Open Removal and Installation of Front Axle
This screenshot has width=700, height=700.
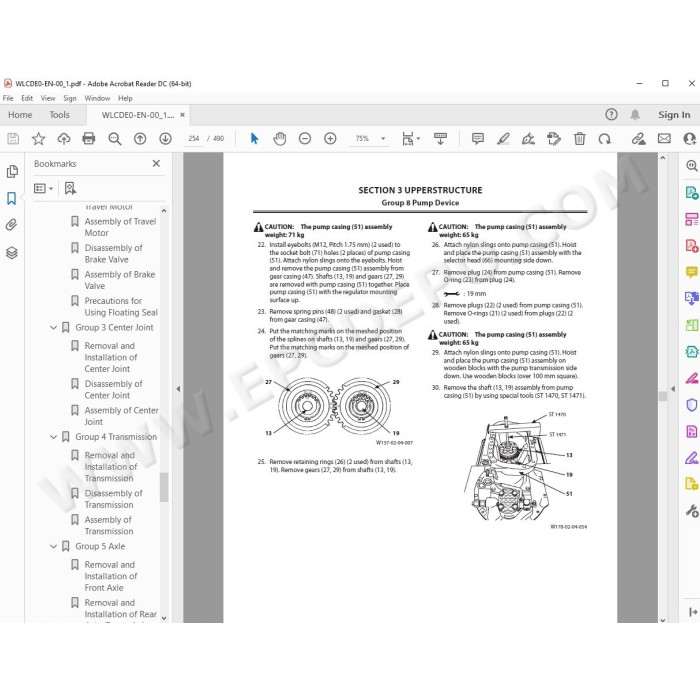tap(111, 576)
